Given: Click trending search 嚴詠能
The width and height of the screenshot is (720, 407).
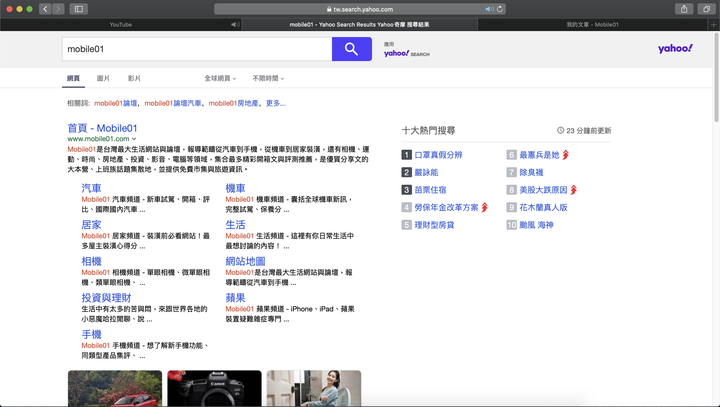Looking at the screenshot, I should (426, 172).
